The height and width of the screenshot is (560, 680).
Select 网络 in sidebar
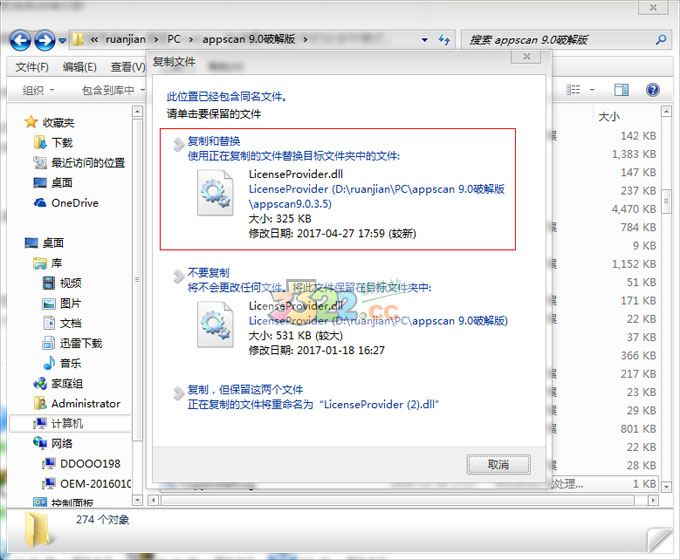pos(62,443)
